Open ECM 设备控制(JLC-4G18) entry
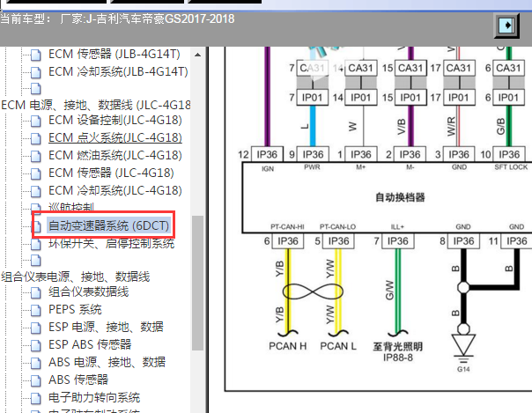 click(x=115, y=120)
